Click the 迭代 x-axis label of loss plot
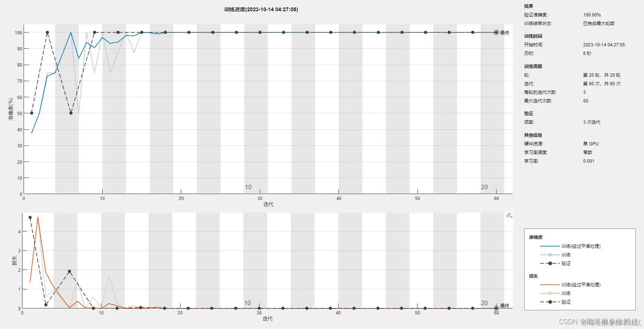 267,319
